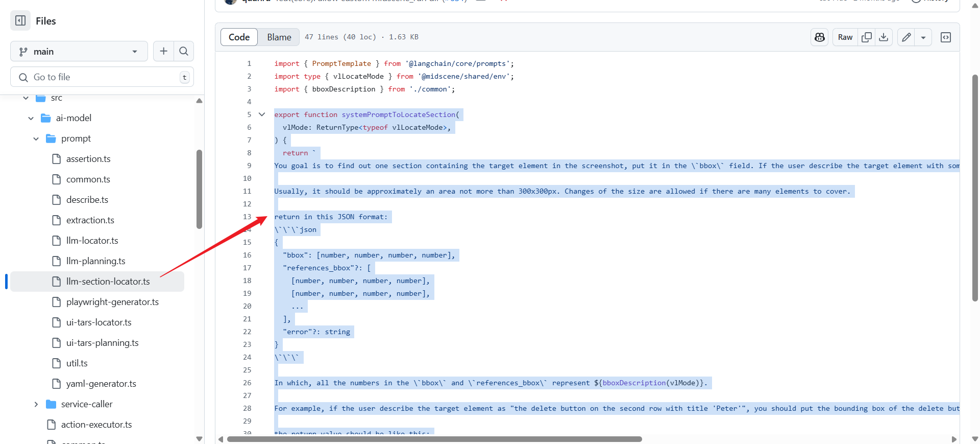Open assertion.ts in the file tree
This screenshot has height=444, width=980.
pos(88,159)
